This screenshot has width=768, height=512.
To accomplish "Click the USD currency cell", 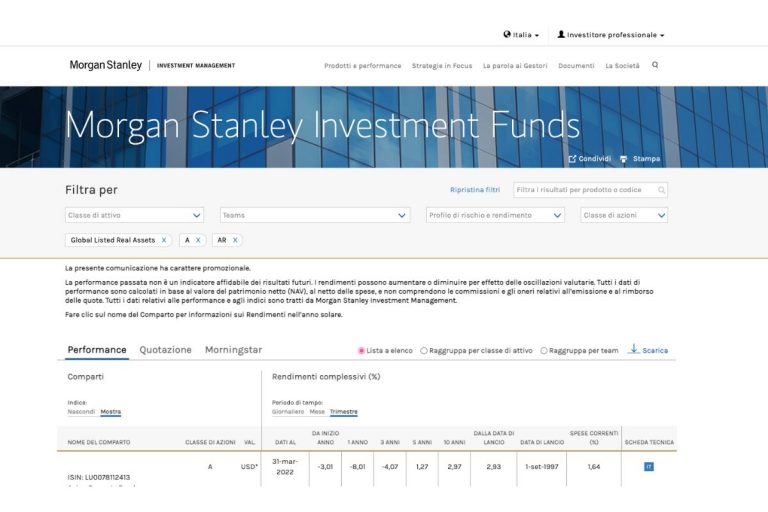I will point(249,466).
